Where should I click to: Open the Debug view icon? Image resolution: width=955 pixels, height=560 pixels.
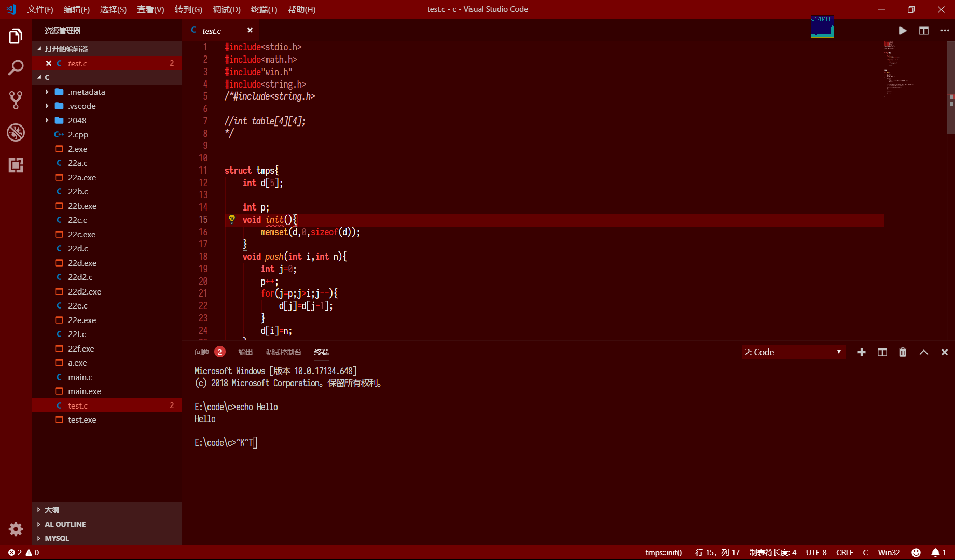click(x=16, y=133)
